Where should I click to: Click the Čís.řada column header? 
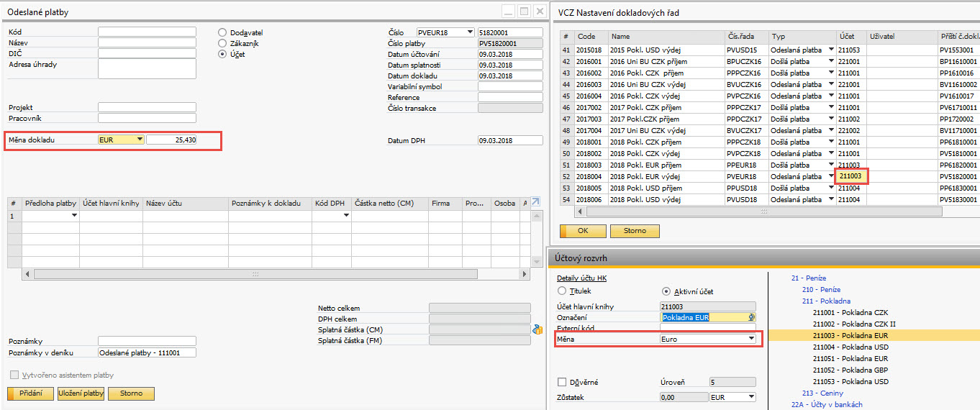(x=747, y=36)
